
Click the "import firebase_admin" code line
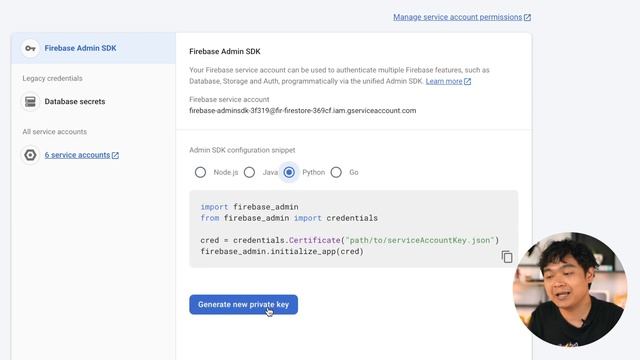(249, 207)
